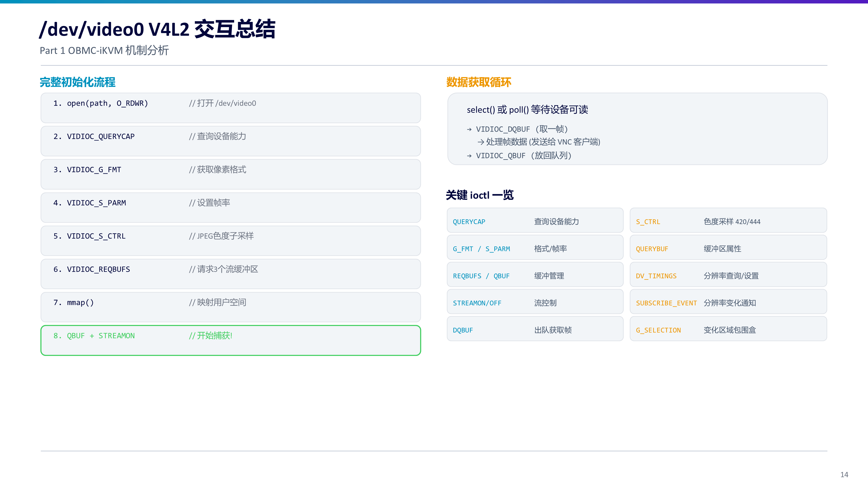Click the STREAMON/OFF flow control card

click(535, 302)
